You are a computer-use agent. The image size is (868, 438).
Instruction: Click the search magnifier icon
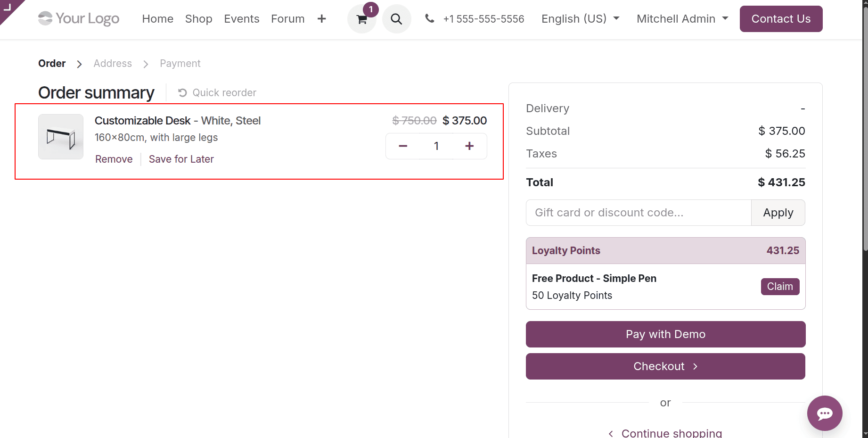click(x=396, y=19)
